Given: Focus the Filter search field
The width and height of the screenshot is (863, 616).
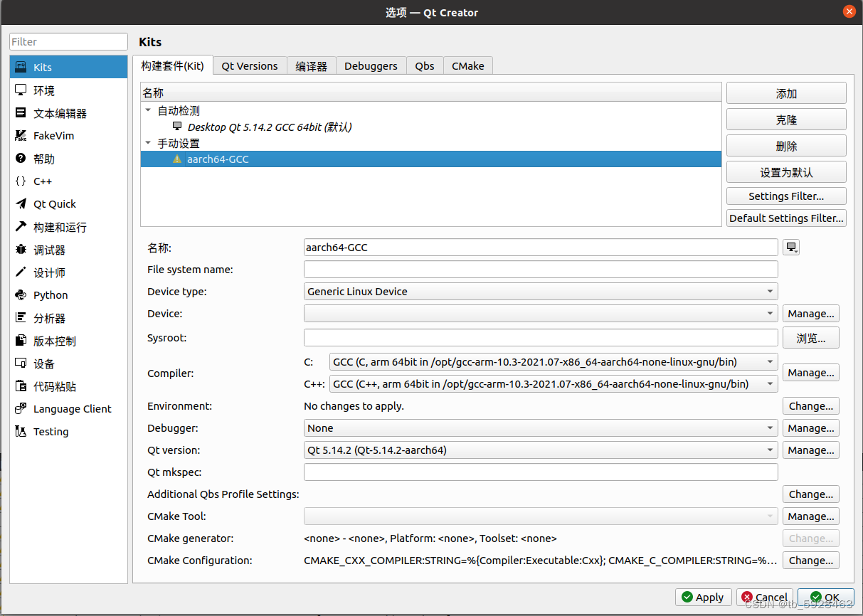Looking at the screenshot, I should click(68, 42).
